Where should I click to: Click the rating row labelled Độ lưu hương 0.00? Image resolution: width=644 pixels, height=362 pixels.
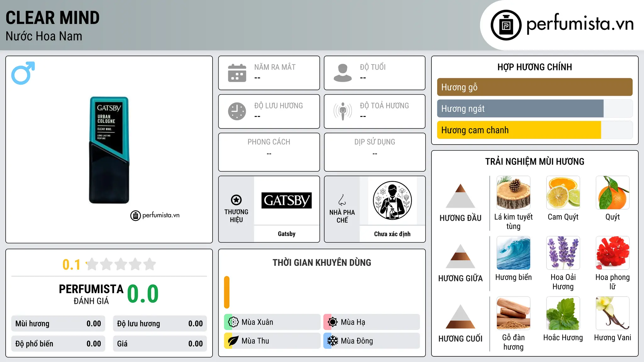point(160,324)
